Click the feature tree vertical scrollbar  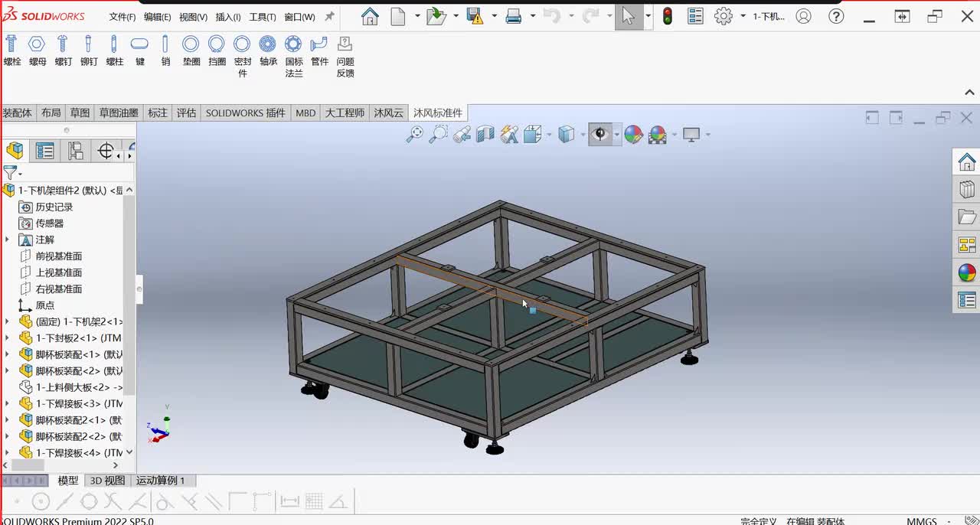129,297
